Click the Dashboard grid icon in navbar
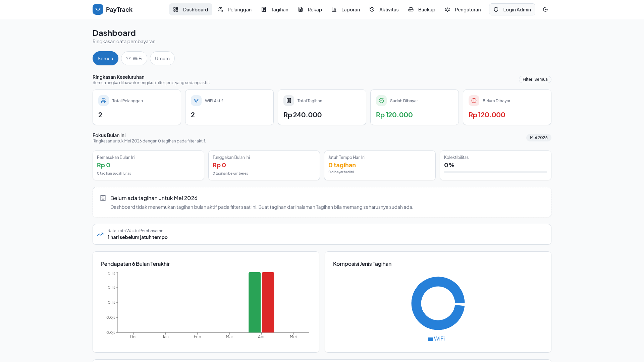 [x=176, y=9]
